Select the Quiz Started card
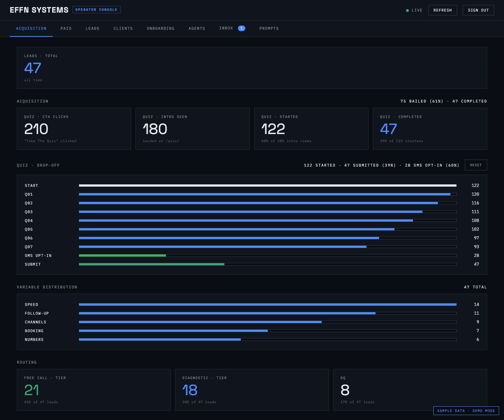 [x=311, y=129]
